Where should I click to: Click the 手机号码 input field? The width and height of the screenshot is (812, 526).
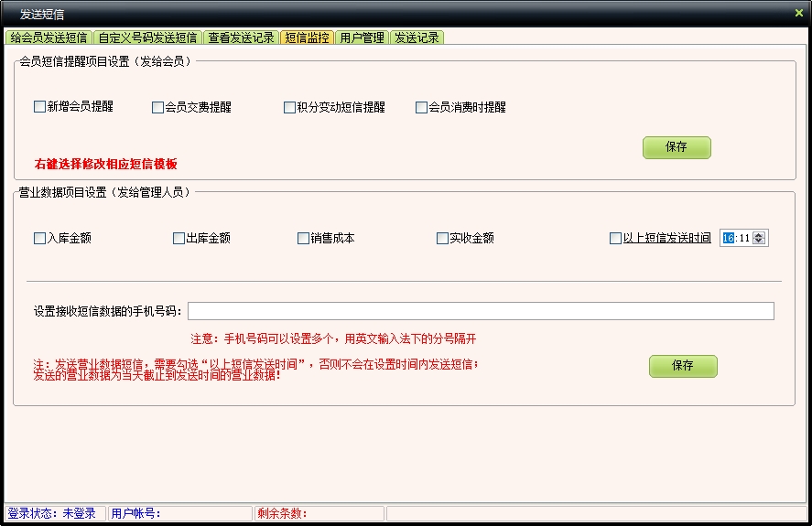(481, 311)
